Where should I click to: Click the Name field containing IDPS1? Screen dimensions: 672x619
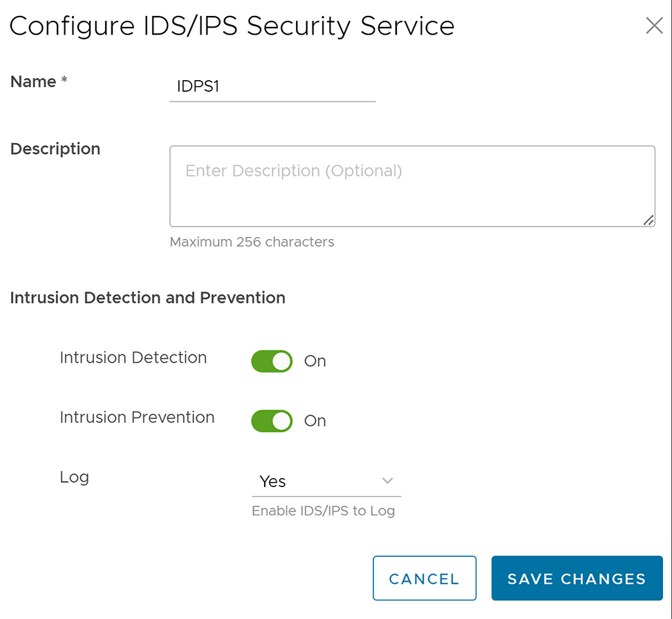pos(272,87)
